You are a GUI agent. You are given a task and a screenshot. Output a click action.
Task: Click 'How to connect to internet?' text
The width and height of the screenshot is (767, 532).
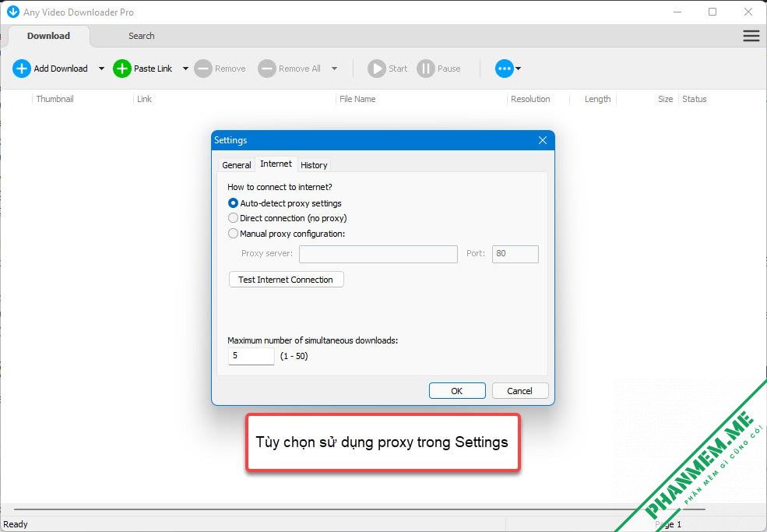(x=280, y=187)
